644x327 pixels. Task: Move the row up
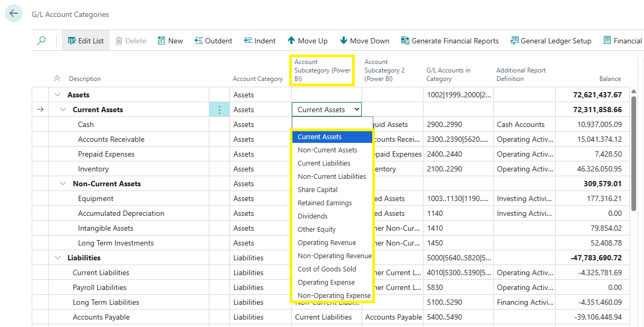(x=307, y=41)
